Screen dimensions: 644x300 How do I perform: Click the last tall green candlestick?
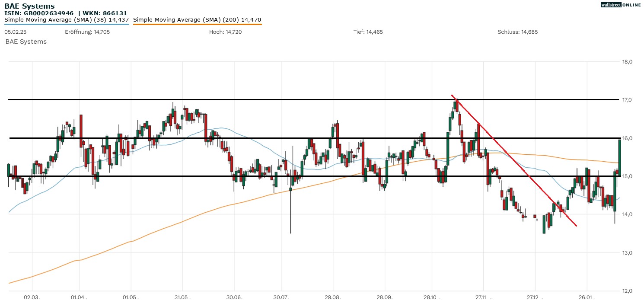pyautogui.click(x=619, y=156)
